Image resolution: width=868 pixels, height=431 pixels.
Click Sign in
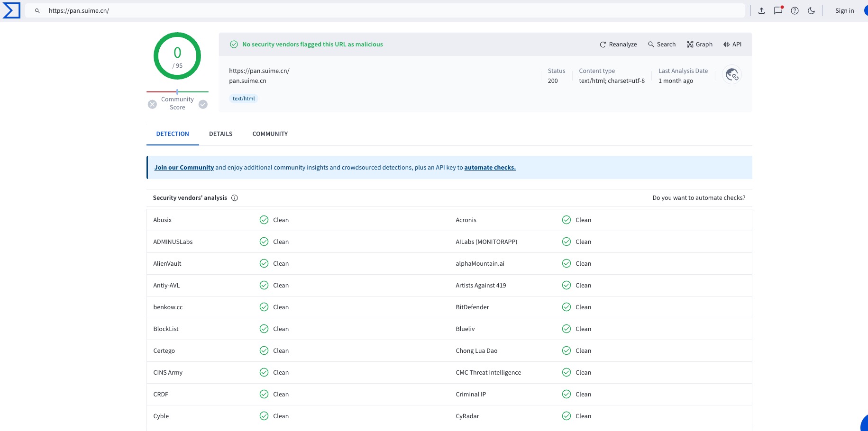tap(844, 10)
